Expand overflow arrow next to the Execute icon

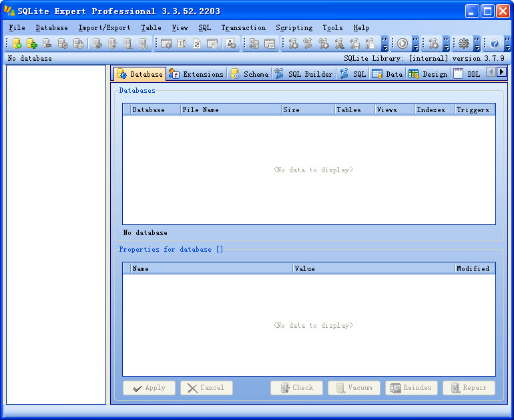415,44
